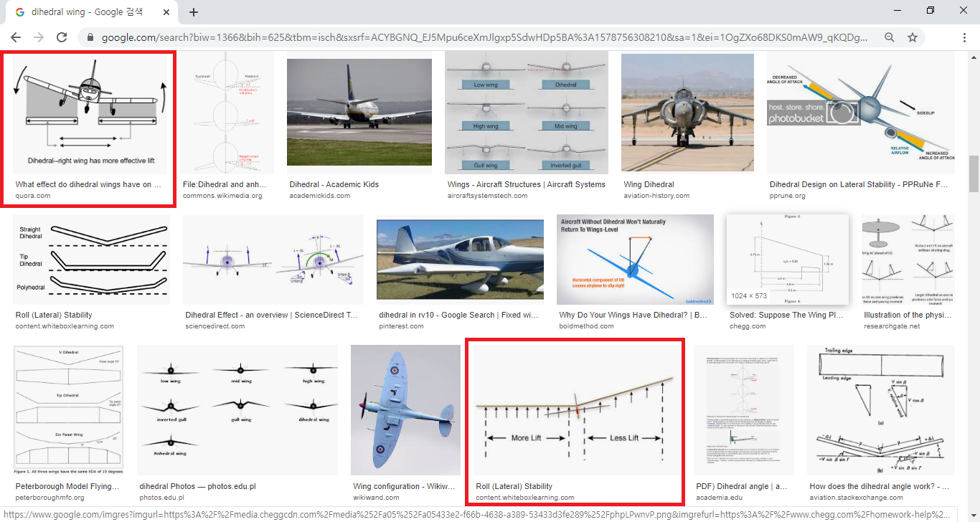Open a new browser tab

tap(194, 12)
